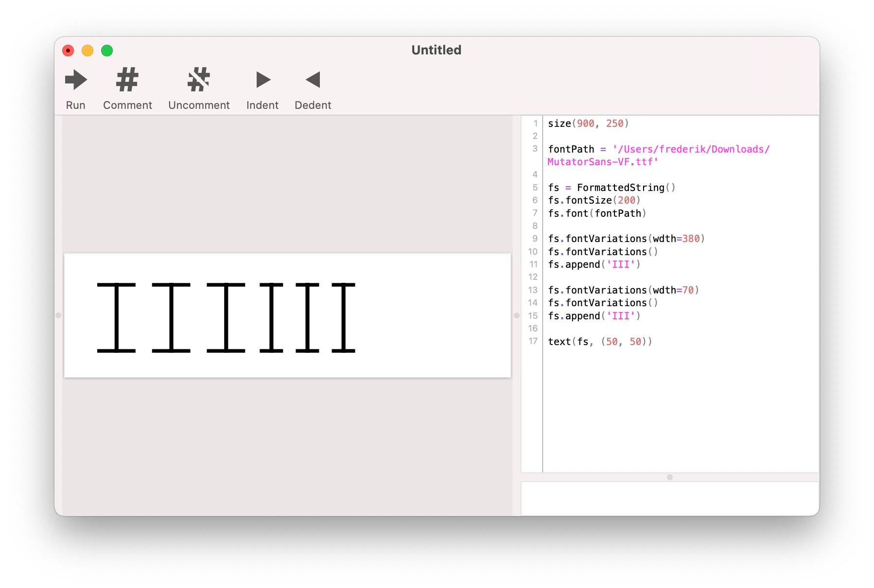Click the Untitled window title
This screenshot has width=874, height=588.
(437, 50)
